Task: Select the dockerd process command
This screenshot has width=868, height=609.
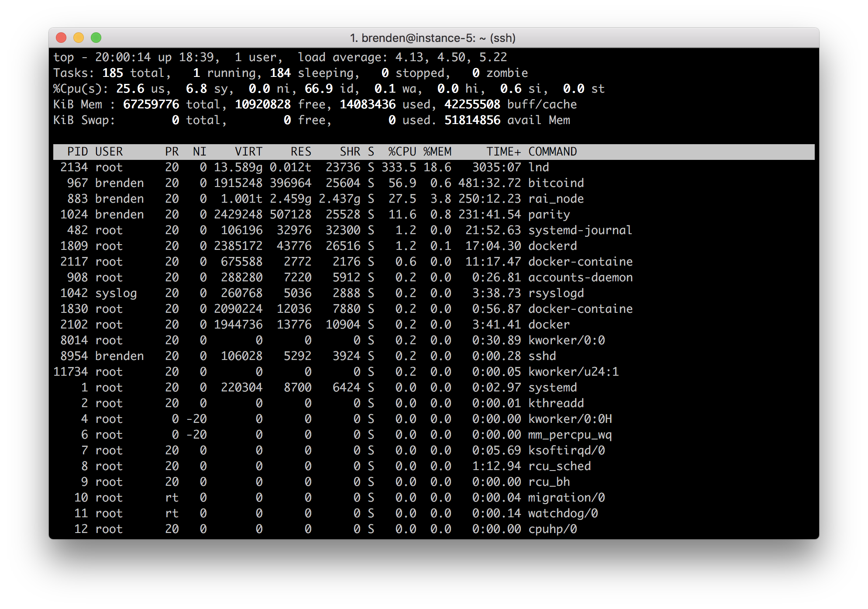Action: click(x=552, y=246)
